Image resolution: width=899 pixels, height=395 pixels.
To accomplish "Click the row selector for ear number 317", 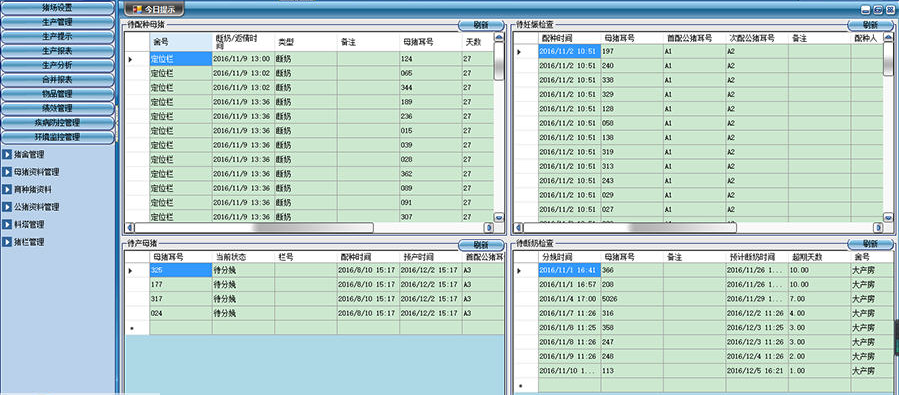I will [137, 299].
